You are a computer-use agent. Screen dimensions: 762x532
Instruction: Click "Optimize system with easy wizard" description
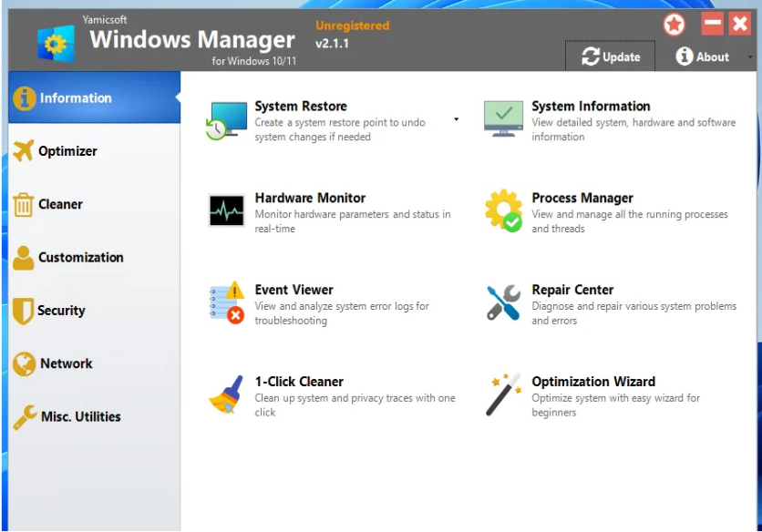[616, 404]
